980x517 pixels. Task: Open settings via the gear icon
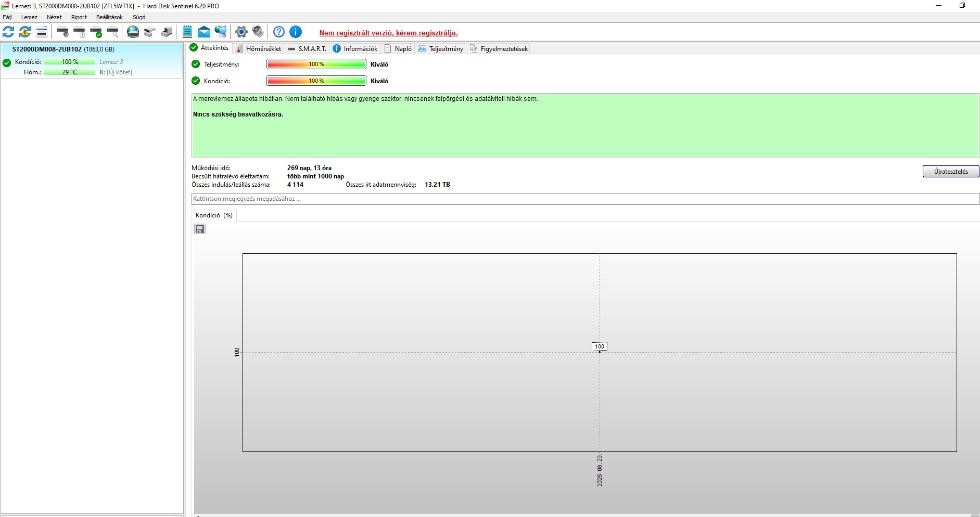(241, 32)
